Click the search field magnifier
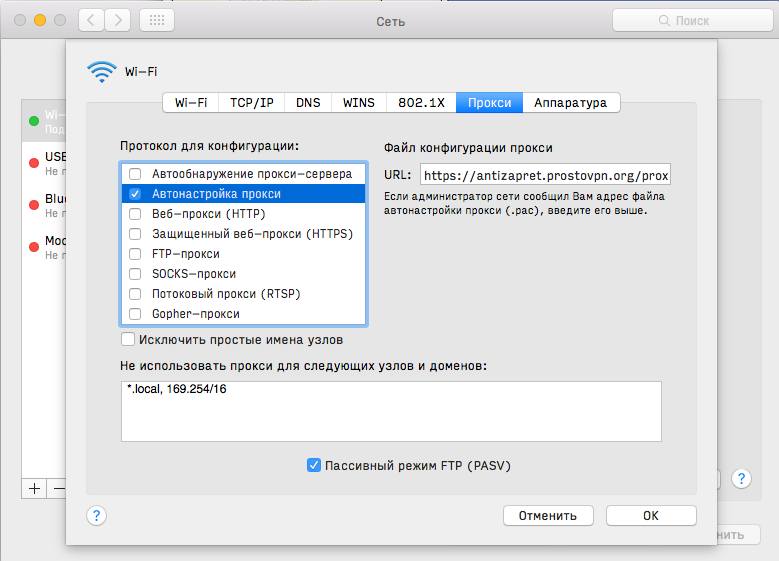The width and height of the screenshot is (779, 561). (666, 21)
